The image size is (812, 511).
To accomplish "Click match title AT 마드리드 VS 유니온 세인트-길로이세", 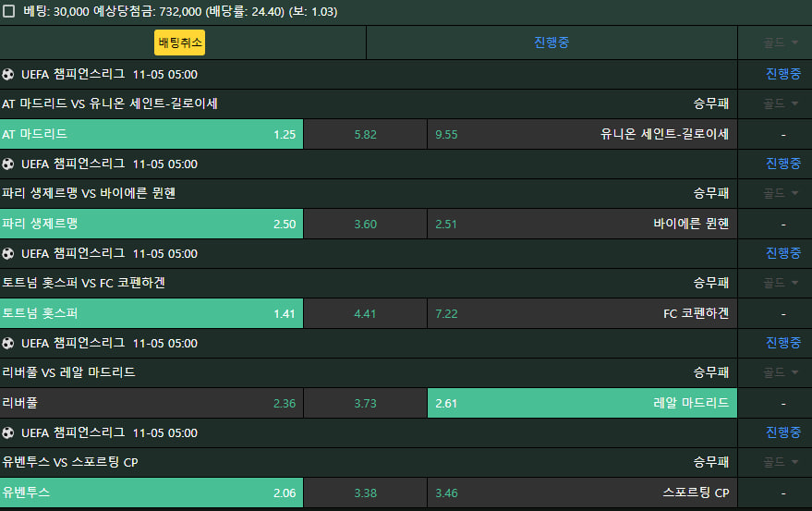I will (x=110, y=103).
